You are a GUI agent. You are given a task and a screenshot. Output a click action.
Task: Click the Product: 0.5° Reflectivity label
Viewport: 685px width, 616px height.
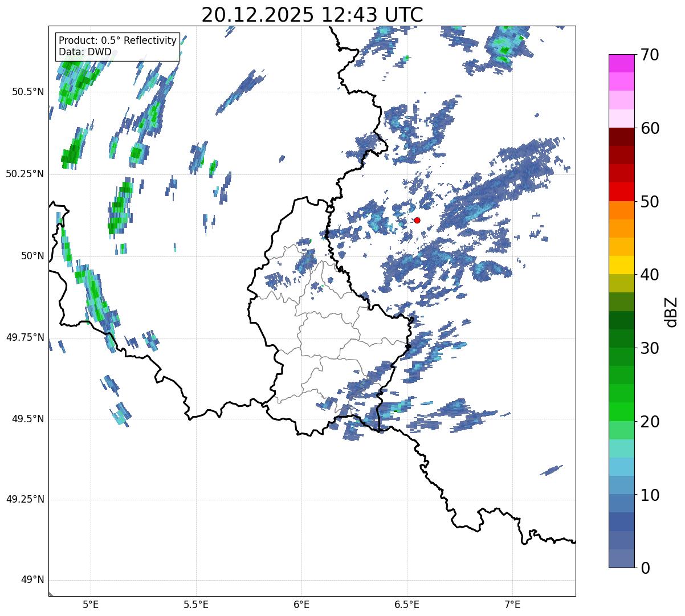[x=118, y=41]
